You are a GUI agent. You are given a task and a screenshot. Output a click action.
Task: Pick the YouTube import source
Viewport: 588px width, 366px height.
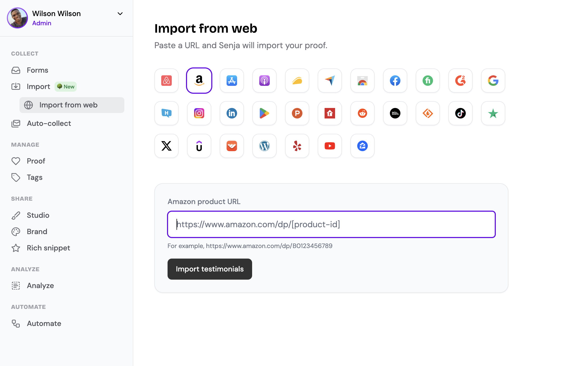[330, 146]
